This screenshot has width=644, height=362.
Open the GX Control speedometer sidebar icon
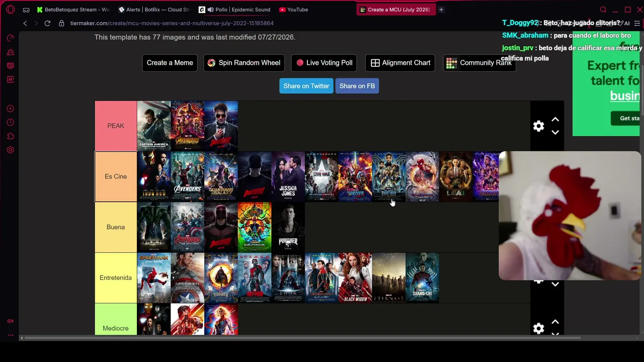(10, 38)
